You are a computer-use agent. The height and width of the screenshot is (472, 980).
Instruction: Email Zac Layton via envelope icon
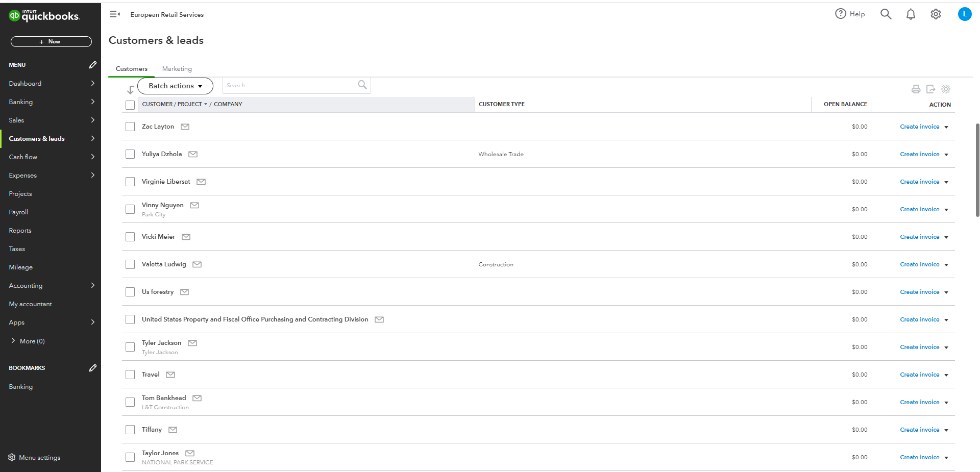[185, 127]
